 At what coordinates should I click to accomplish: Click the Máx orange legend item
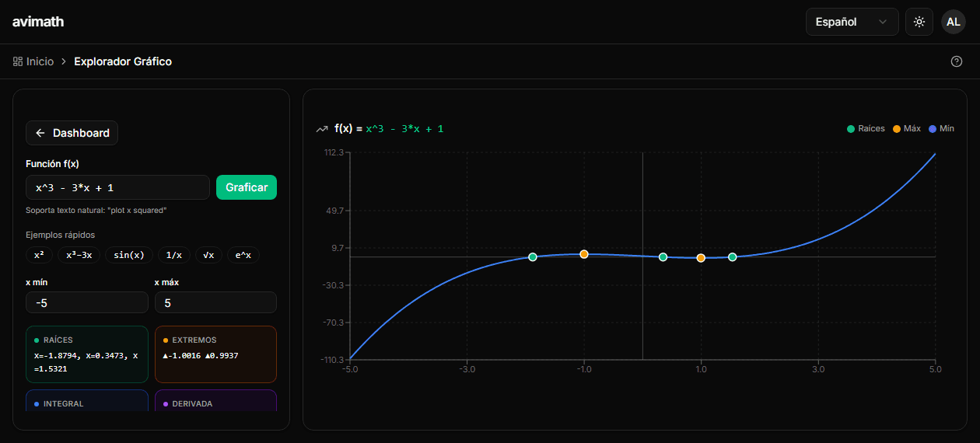(907, 128)
